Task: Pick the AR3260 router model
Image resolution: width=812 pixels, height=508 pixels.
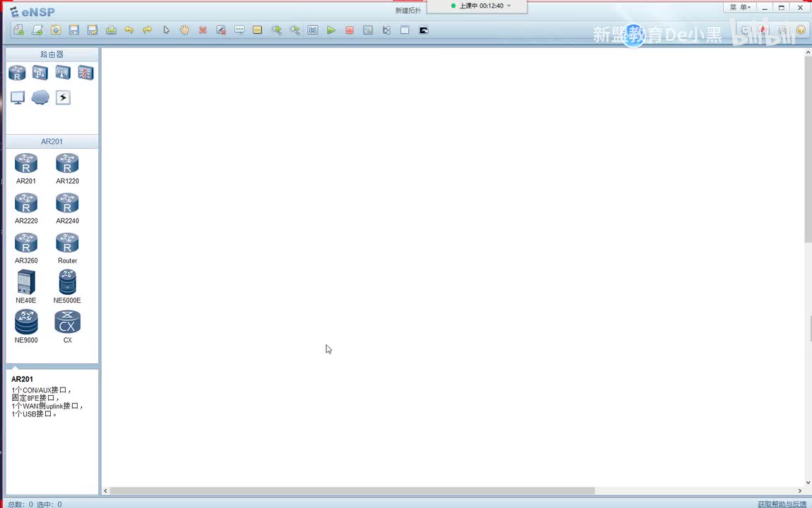Action: click(x=26, y=248)
